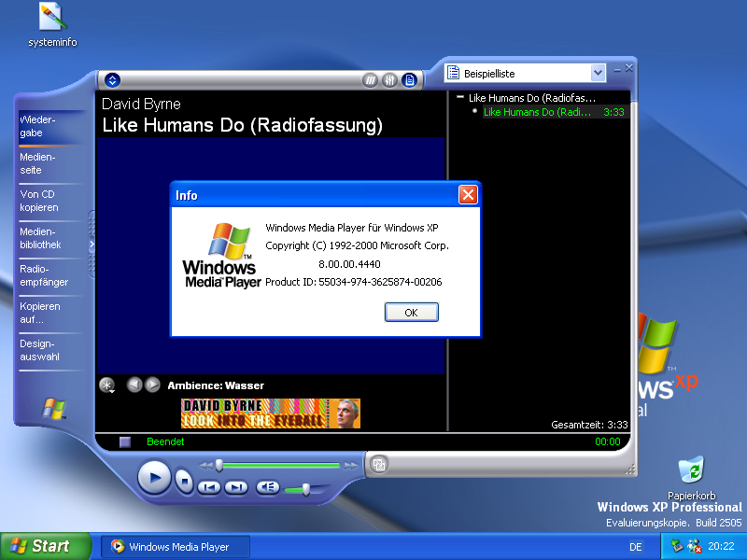Click the fast forward arrows beside seek bar
The image size is (747, 560).
pos(351,465)
